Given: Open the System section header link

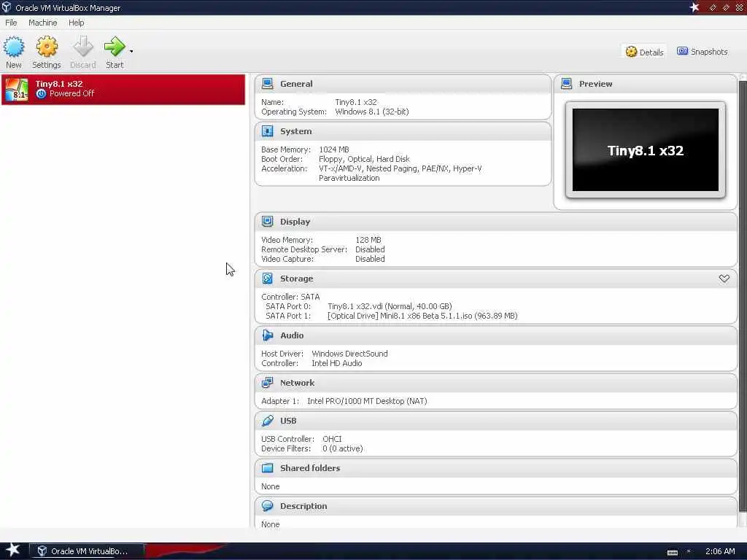Looking at the screenshot, I should point(295,131).
